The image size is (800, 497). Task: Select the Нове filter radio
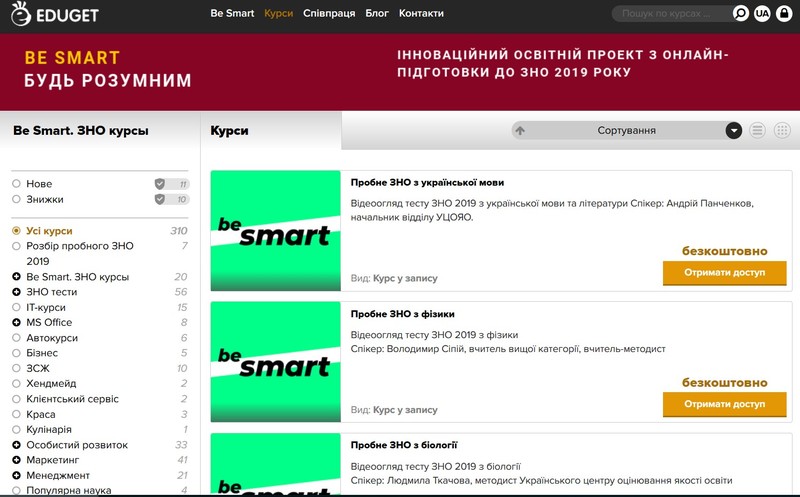[16, 184]
